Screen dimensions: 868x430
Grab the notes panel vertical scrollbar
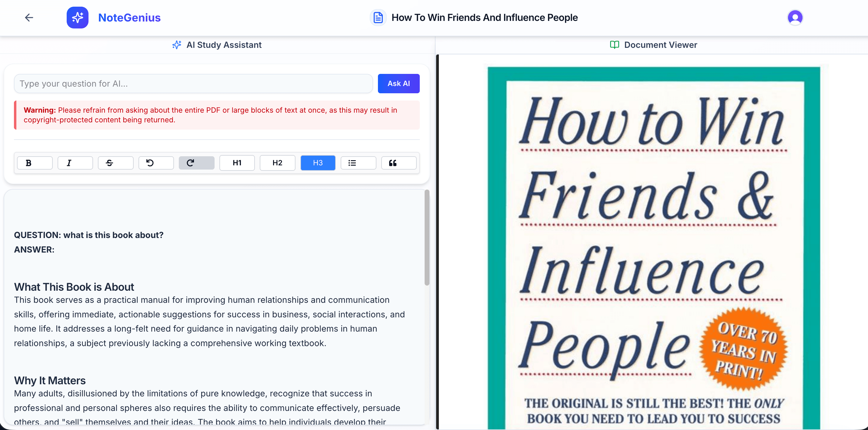pyautogui.click(x=427, y=238)
